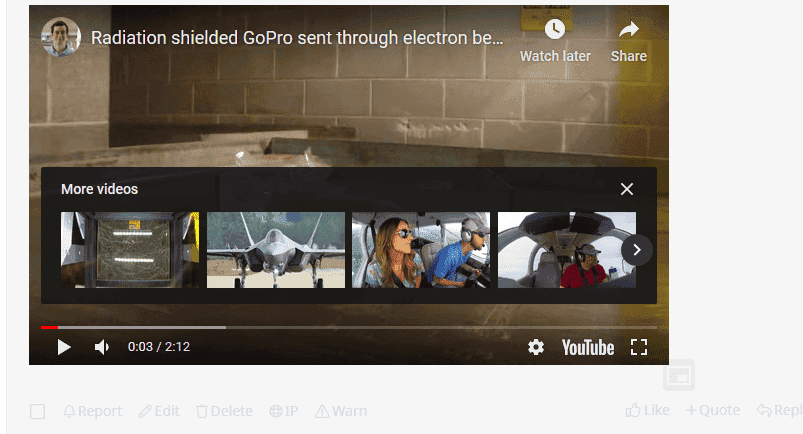Screen dimensions: 803x434
Task: Select the fighter jet video thumbnail
Action: (276, 250)
